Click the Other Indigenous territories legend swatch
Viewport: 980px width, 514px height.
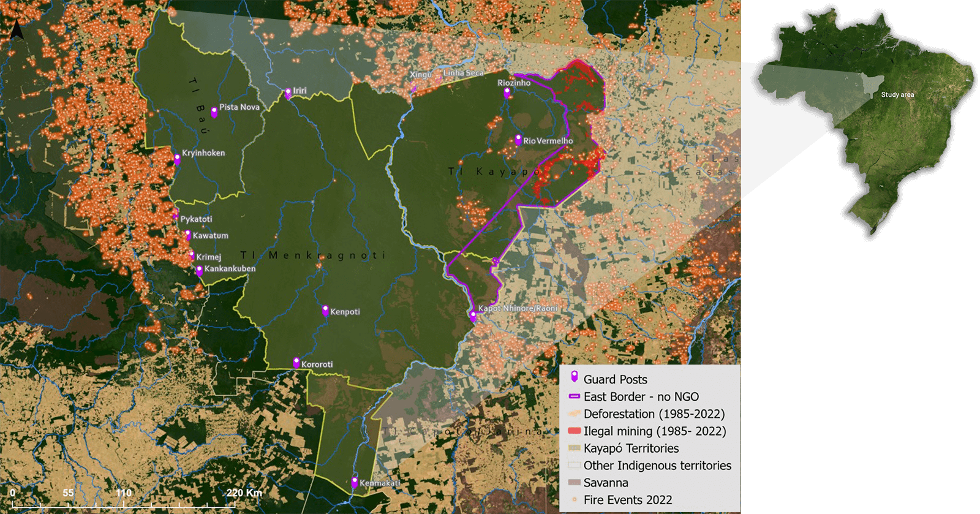tap(575, 465)
